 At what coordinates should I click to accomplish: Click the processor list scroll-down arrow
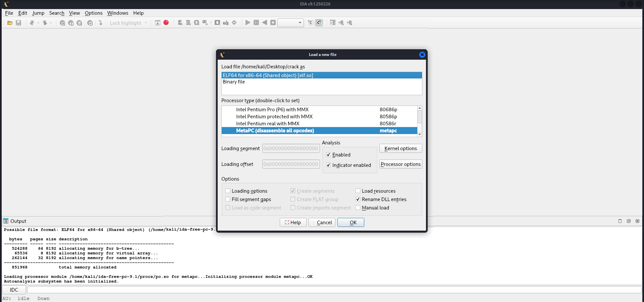420,134
